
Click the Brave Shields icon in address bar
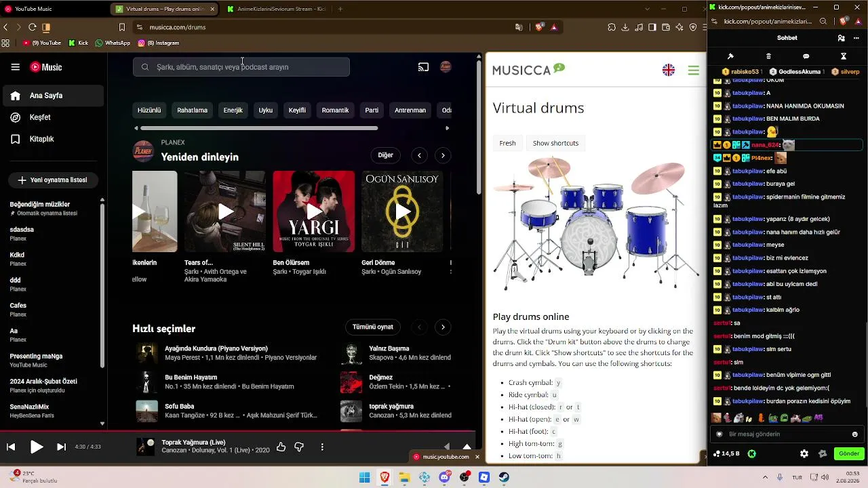[x=540, y=27]
